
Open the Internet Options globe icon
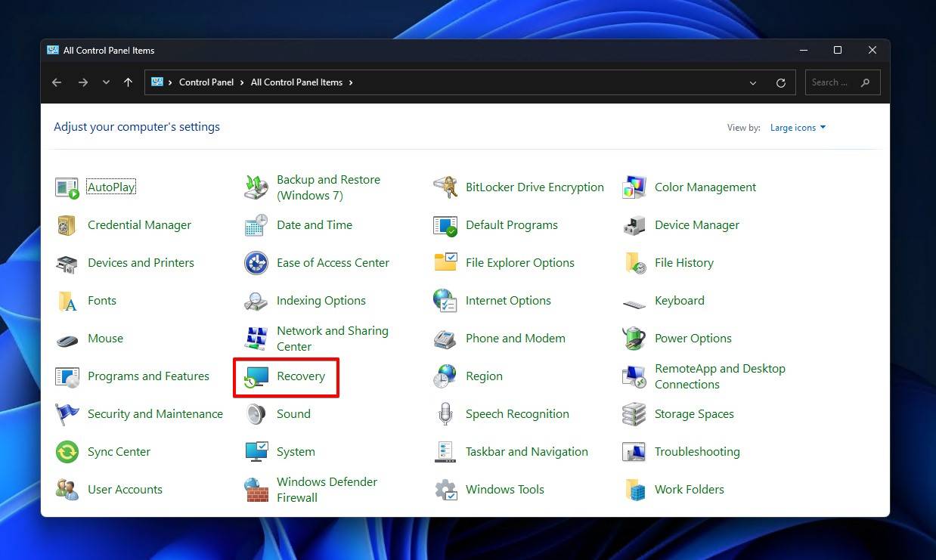[445, 301]
